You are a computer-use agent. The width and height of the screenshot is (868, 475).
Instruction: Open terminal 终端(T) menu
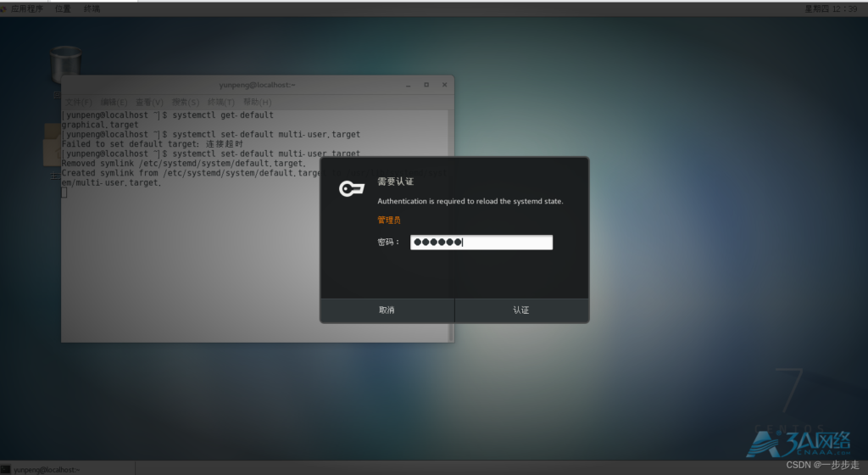(x=221, y=102)
